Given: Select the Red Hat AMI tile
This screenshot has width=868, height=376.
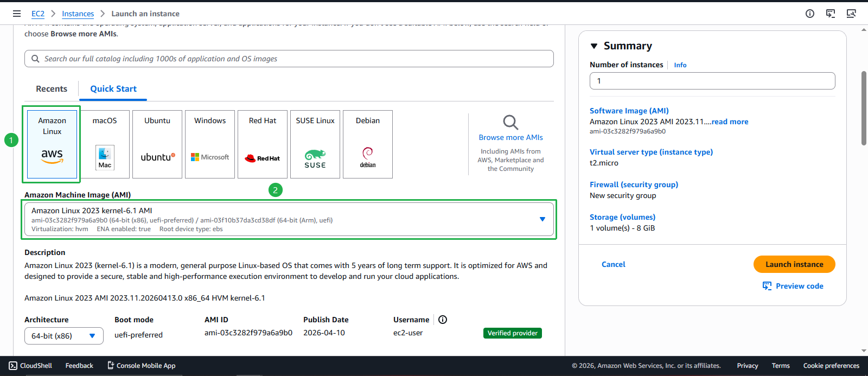Looking at the screenshot, I should tap(263, 144).
